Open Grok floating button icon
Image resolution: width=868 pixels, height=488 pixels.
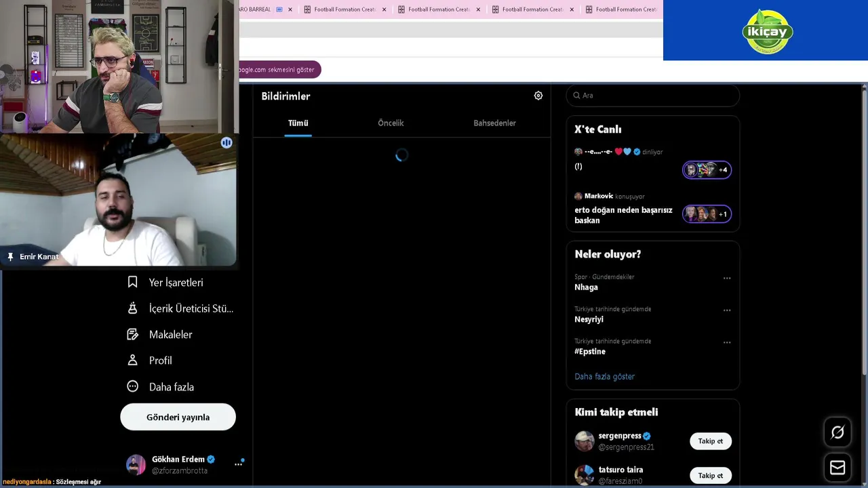point(837,432)
